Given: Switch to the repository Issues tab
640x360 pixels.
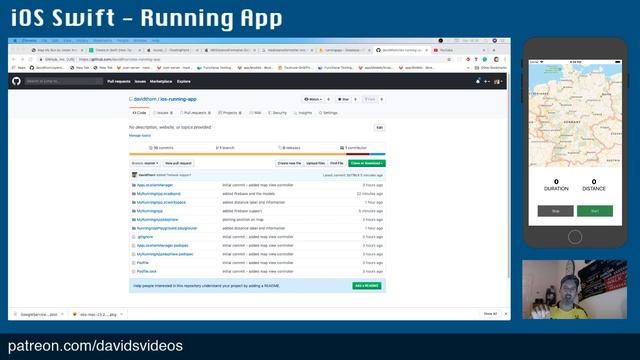Looking at the screenshot, I should click(163, 113).
